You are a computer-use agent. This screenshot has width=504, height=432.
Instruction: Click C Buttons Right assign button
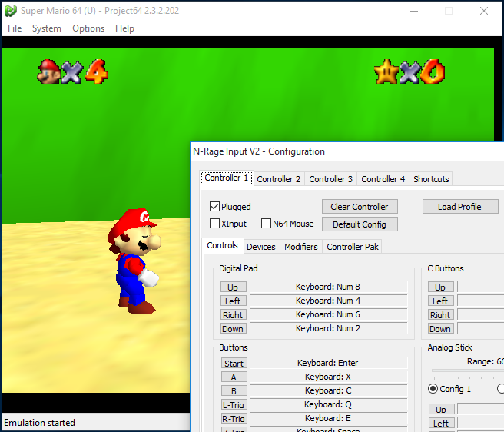(x=441, y=314)
